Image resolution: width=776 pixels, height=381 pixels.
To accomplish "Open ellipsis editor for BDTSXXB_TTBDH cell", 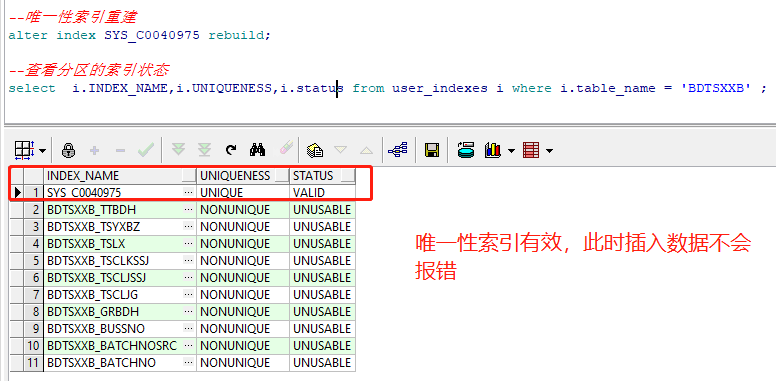I will (x=189, y=210).
